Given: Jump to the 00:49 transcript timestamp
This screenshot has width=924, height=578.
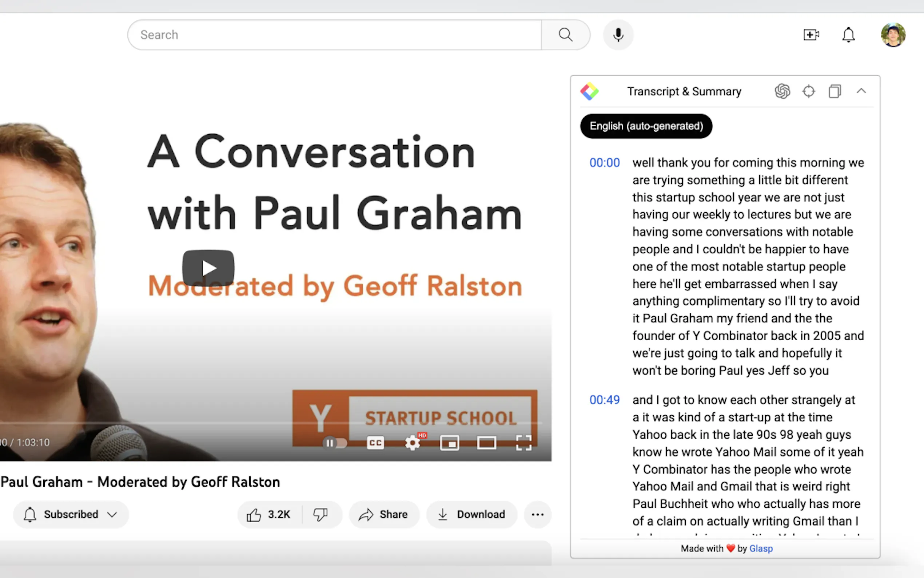Looking at the screenshot, I should tap(604, 400).
